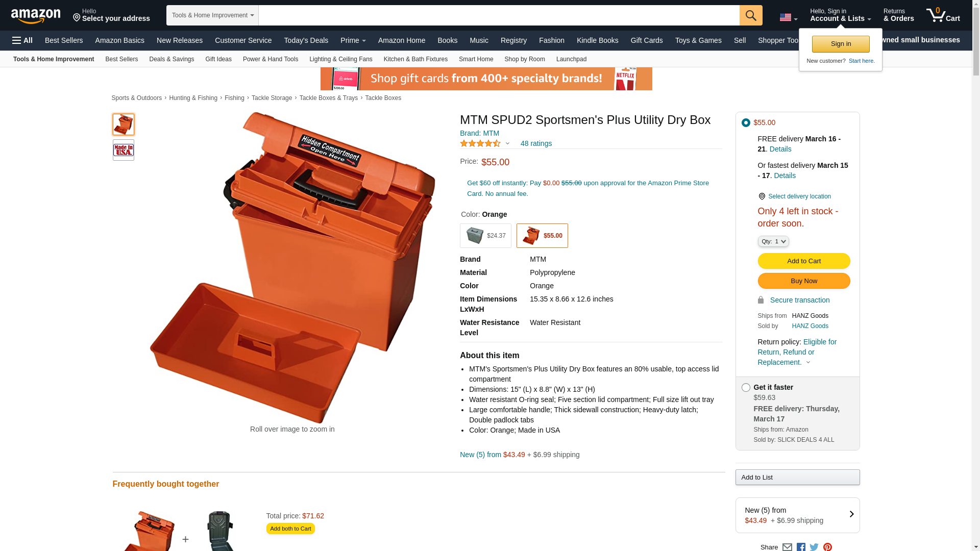The image size is (980, 551).
Task: Open the 48 ratings link
Action: pos(536,143)
